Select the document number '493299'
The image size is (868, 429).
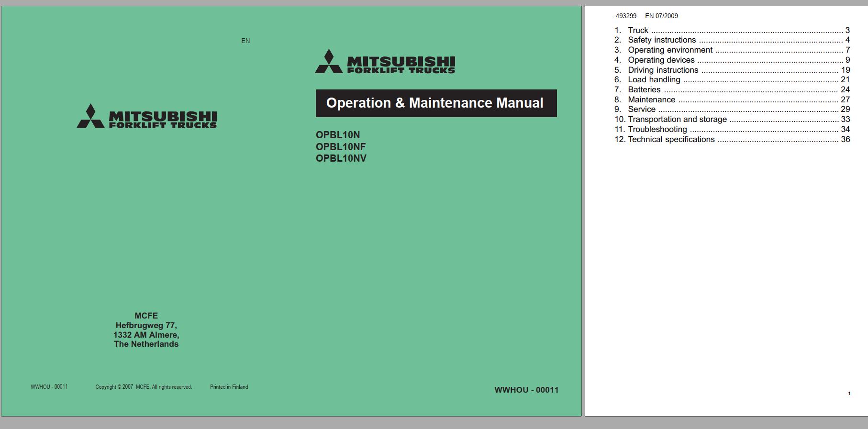point(626,16)
